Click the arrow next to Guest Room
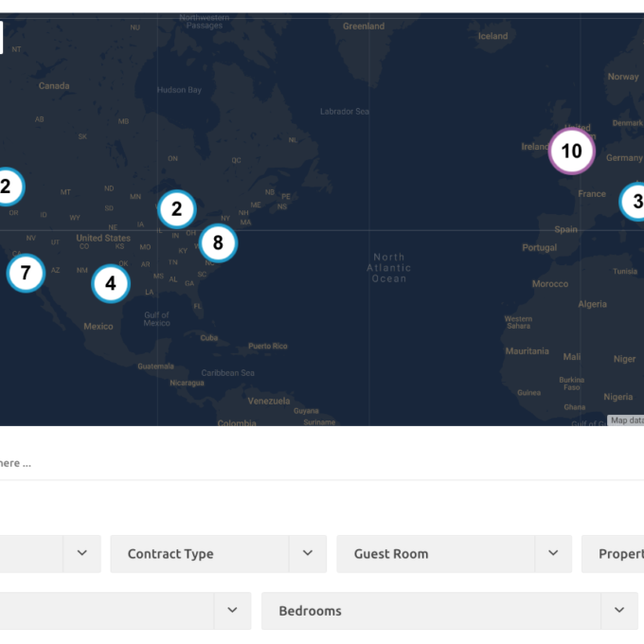Viewport: 644px width, 644px height. 553,554
